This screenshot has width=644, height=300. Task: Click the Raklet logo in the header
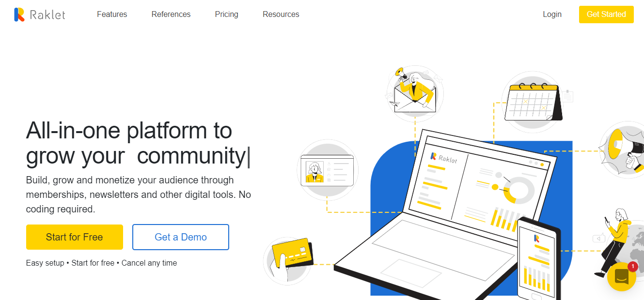[x=40, y=15]
